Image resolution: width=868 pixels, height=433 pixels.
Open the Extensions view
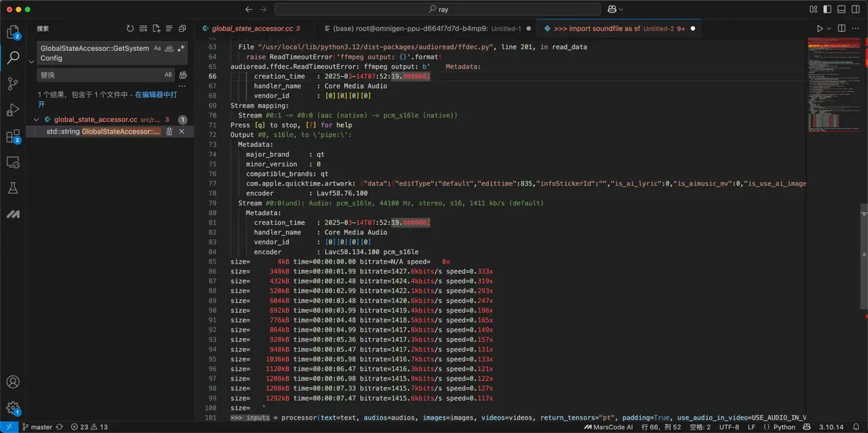[13, 136]
